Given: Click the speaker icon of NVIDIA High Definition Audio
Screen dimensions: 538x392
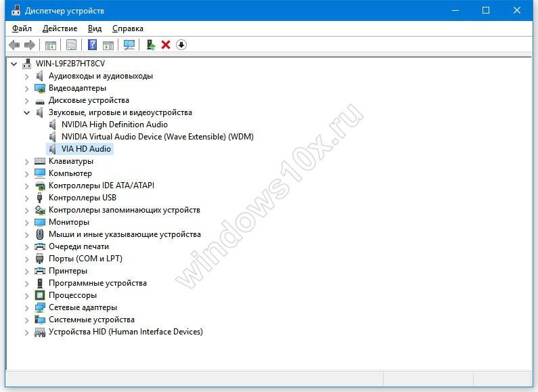Looking at the screenshot, I should [53, 125].
